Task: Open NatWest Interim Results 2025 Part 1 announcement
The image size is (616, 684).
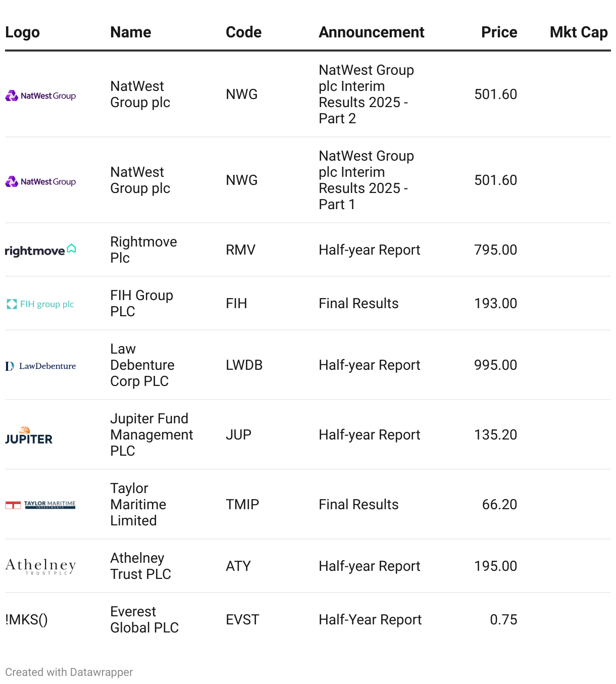Action: click(366, 180)
